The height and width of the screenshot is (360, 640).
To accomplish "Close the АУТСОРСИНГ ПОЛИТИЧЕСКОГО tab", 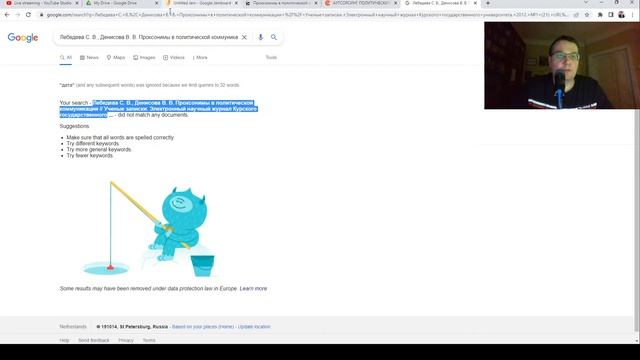I will pos(395,3).
